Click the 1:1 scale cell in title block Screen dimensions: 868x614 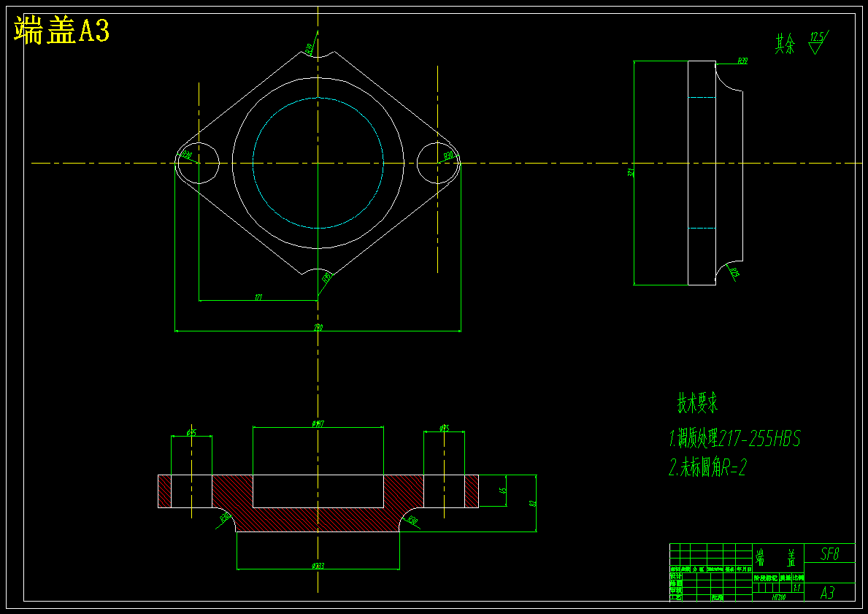click(x=797, y=588)
